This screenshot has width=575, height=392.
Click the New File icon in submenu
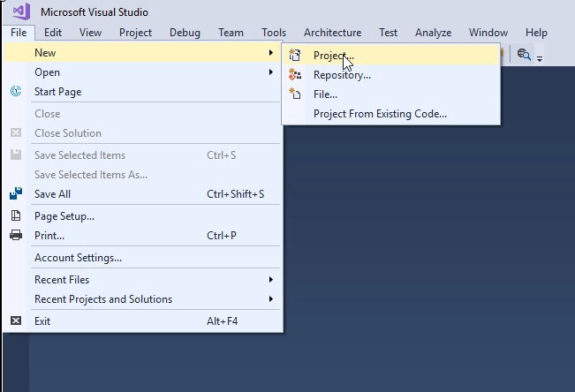pos(295,94)
